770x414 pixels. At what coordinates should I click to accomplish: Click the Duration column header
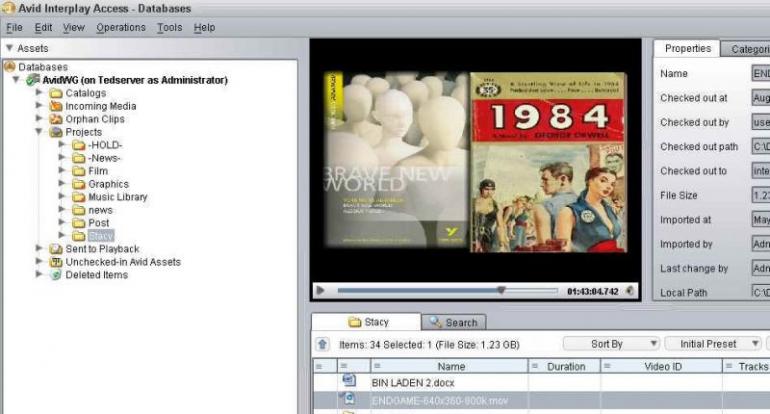(x=565, y=366)
